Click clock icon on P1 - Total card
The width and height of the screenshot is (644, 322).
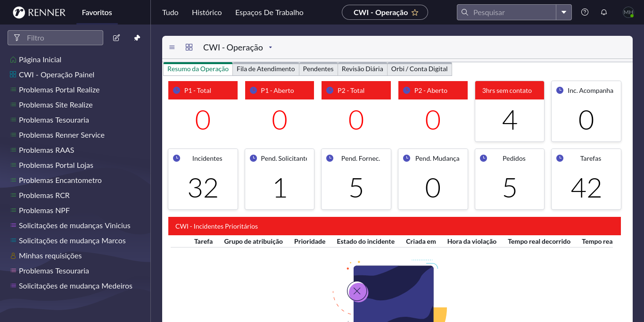point(177,90)
